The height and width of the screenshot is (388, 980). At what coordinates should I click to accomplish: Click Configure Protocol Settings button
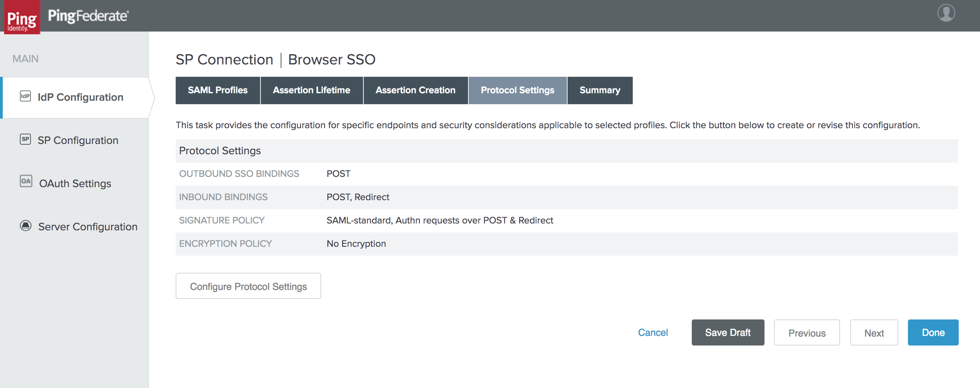point(248,286)
